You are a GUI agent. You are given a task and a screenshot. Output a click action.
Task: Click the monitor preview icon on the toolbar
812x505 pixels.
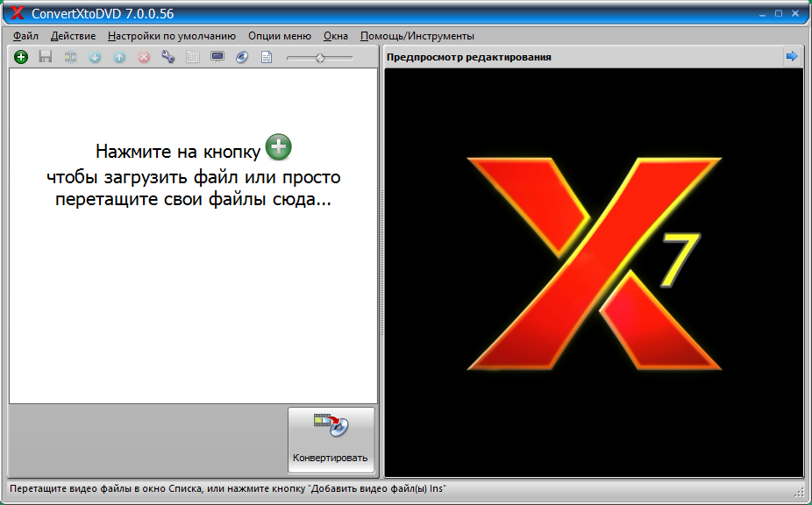(216, 56)
